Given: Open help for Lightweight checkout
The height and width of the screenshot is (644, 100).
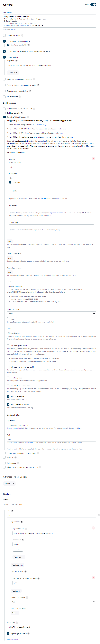Looking at the screenshot, I should click(28, 634).
